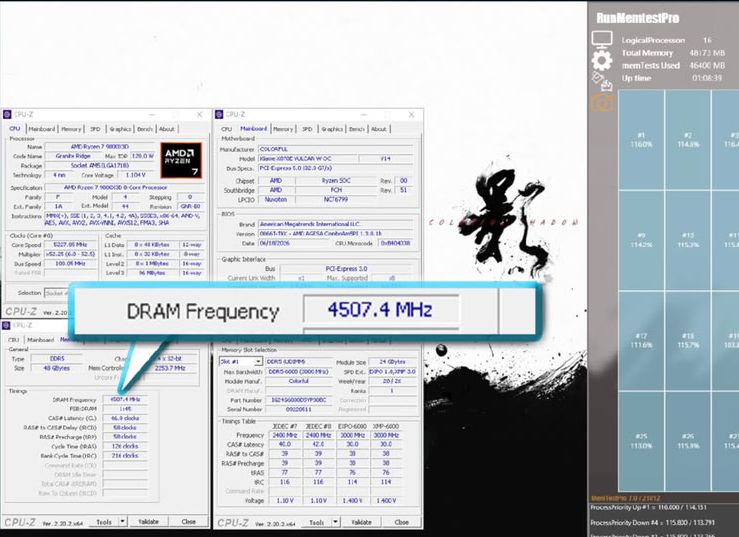Viewport: 739px width, 537px height.
Task: Open About tab in CPU-Z CPU window
Action: click(x=166, y=129)
